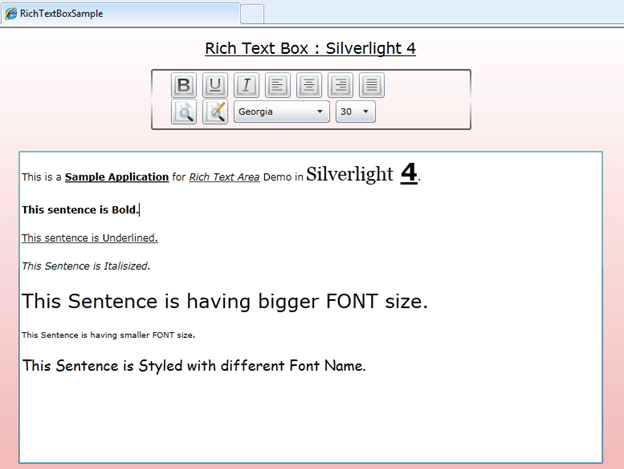
Task: Click the large 'Silverlight' word
Action: [349, 174]
